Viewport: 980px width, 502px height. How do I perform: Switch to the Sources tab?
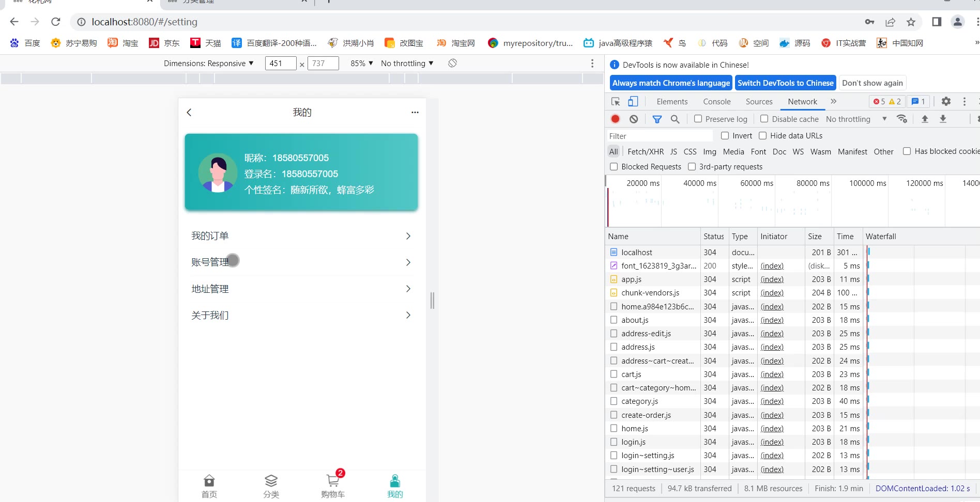coord(759,101)
